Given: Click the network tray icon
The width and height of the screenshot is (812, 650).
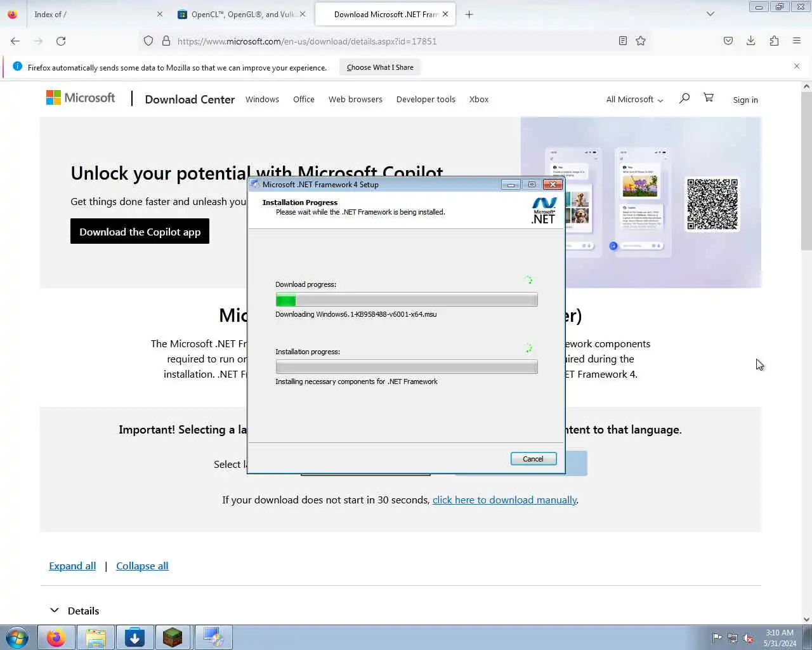Looking at the screenshot, I should click(x=733, y=638).
